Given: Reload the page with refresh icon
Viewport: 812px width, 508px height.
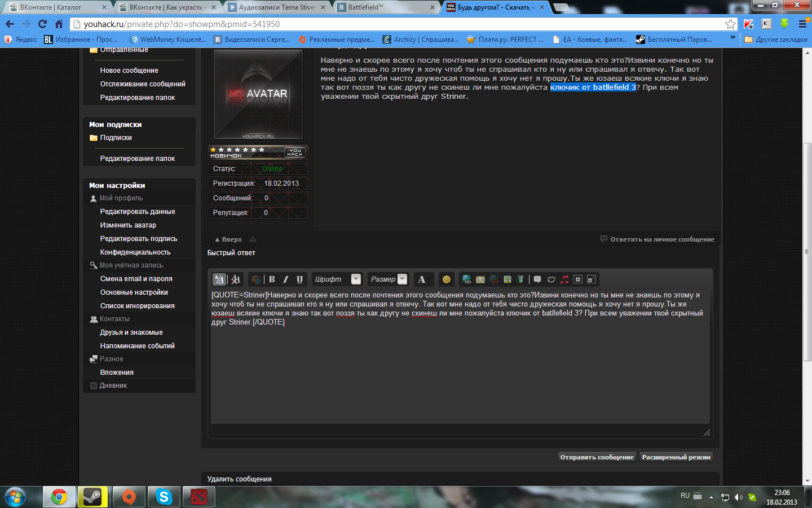Looking at the screenshot, I should coord(42,24).
